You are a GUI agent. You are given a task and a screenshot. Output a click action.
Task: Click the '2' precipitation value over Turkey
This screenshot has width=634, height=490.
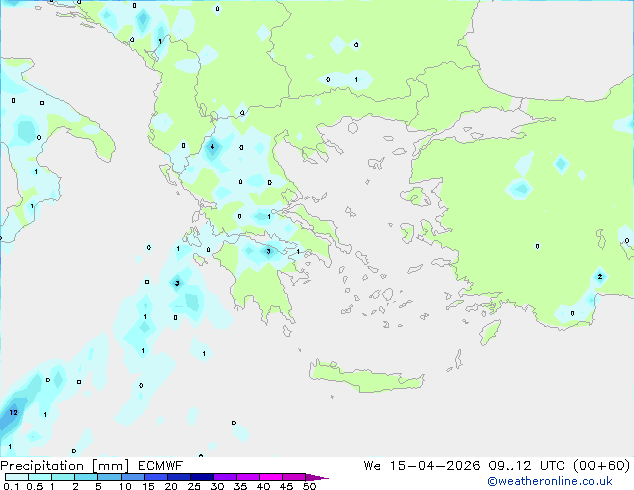pos(600,277)
